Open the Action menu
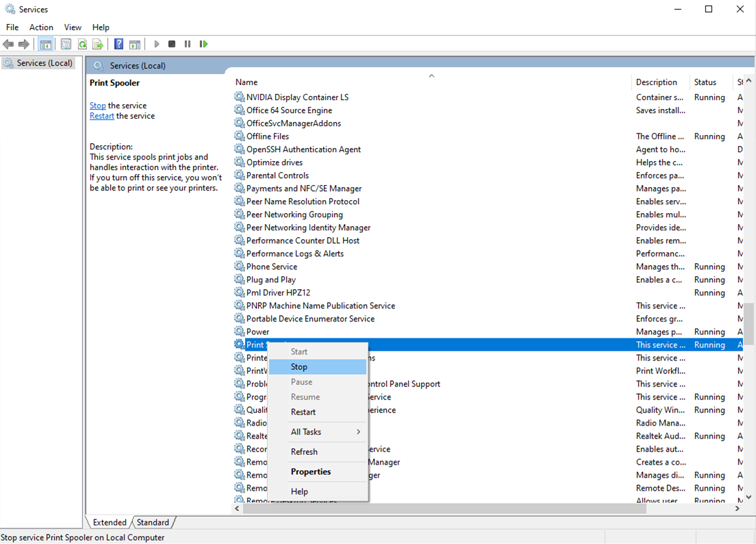This screenshot has width=756, height=544. [x=41, y=27]
